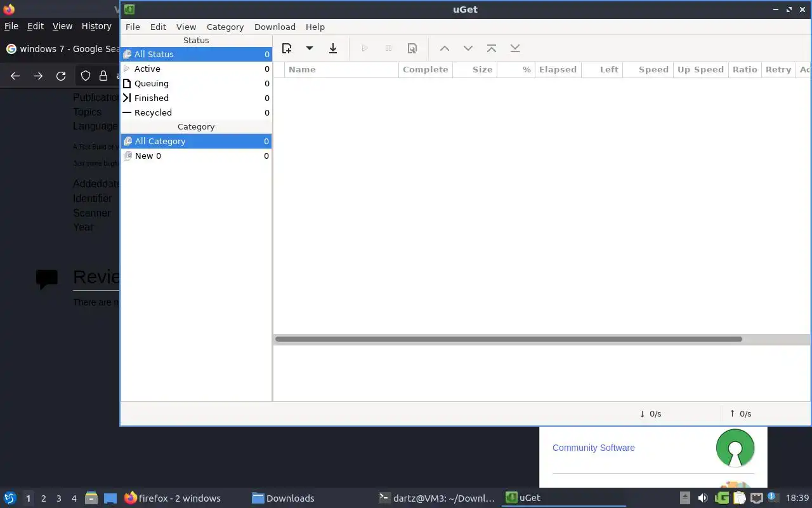
Task: Switch to workspace 2 in taskbar
Action: pos(44,498)
